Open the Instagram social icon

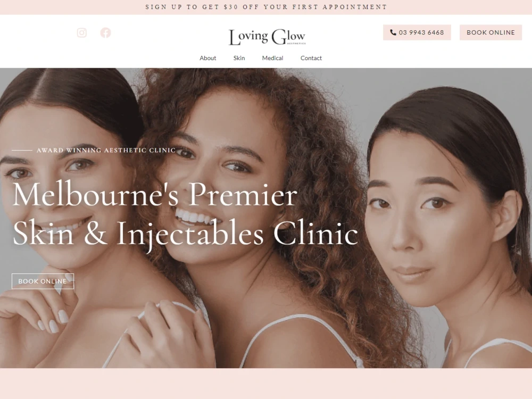point(82,32)
